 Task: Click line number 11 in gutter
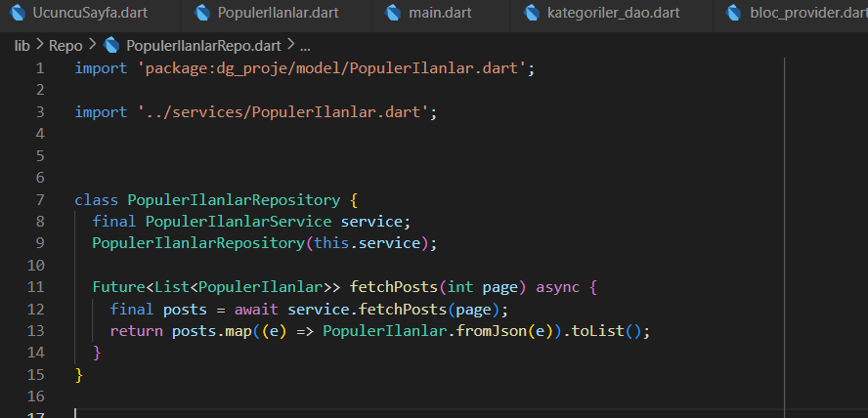click(35, 287)
